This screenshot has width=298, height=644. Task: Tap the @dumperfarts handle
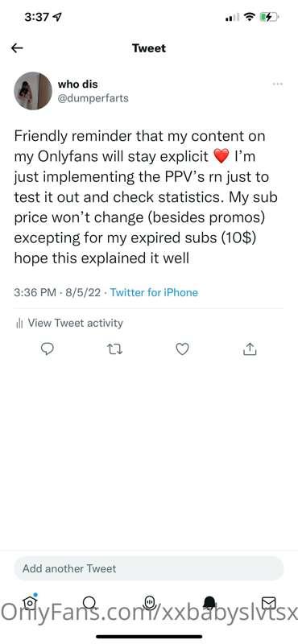[93, 98]
